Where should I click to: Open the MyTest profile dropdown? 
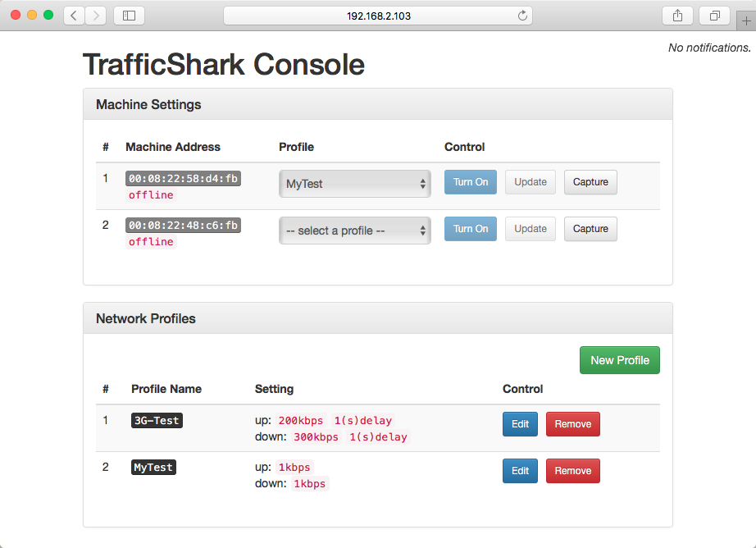tap(354, 184)
